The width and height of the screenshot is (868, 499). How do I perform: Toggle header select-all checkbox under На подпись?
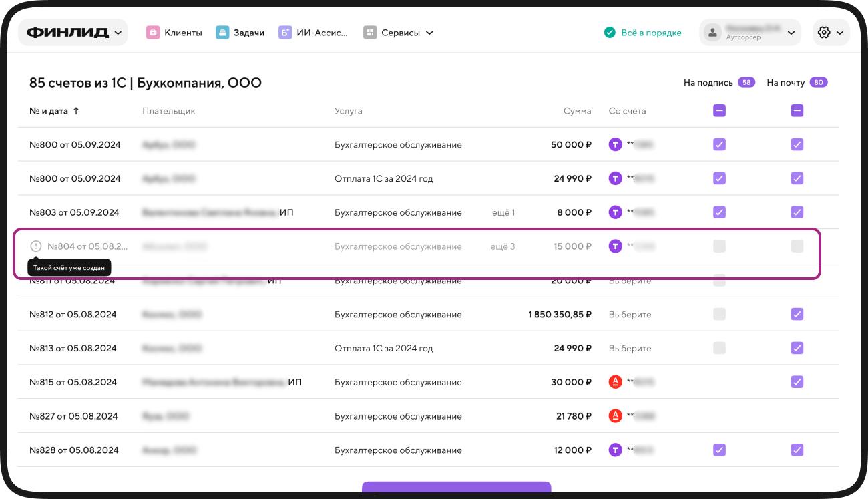[719, 111]
